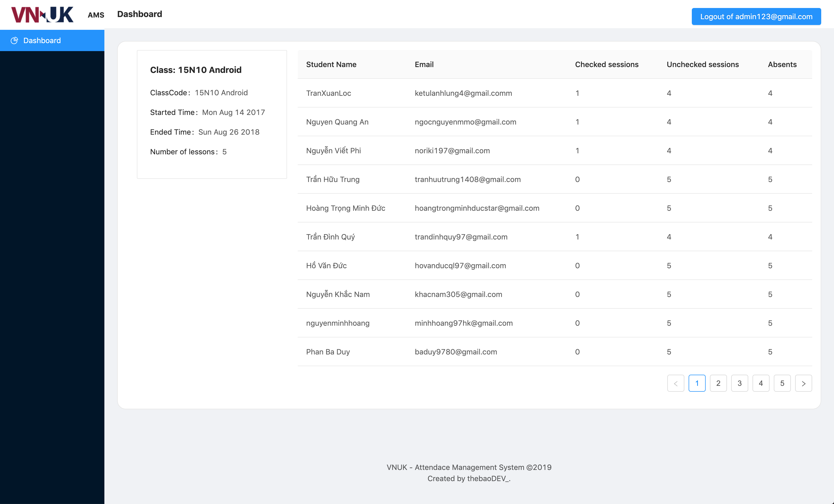Click the VNUK logo
The width and height of the screenshot is (834, 504).
42,14
